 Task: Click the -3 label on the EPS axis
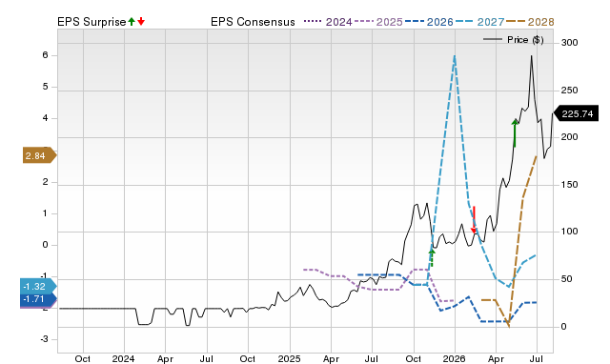44,339
